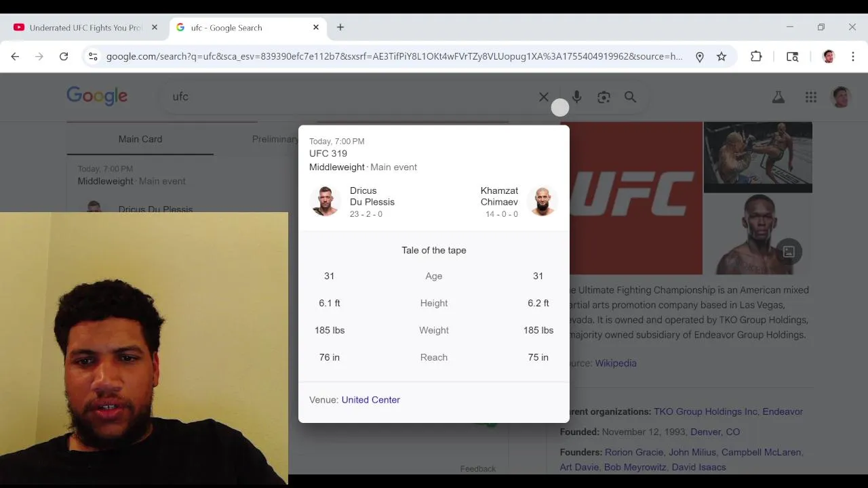868x488 pixels.
Task: Open the more images icon on fighter portrait
Action: pos(789,251)
